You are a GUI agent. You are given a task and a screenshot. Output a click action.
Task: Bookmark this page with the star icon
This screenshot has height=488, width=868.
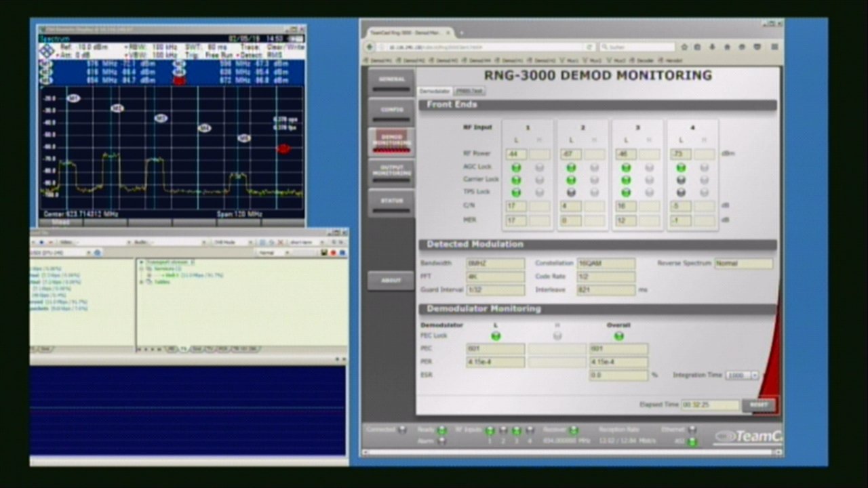685,47
